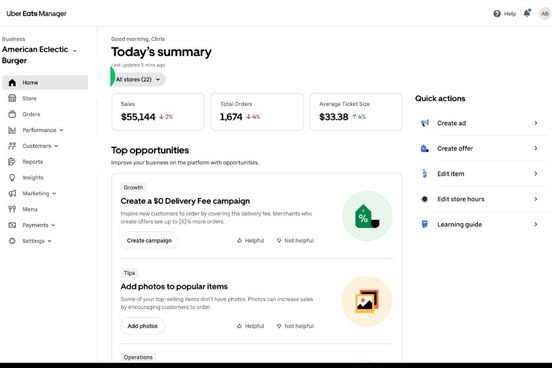Open the Menu utensils icon
Screen dimensions: 552x368
pos(12,209)
